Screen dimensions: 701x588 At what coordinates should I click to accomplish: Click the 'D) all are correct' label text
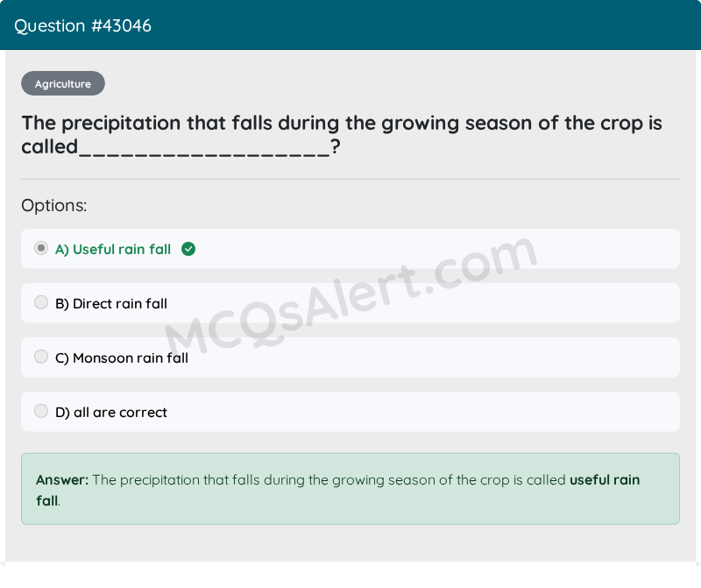111,413
